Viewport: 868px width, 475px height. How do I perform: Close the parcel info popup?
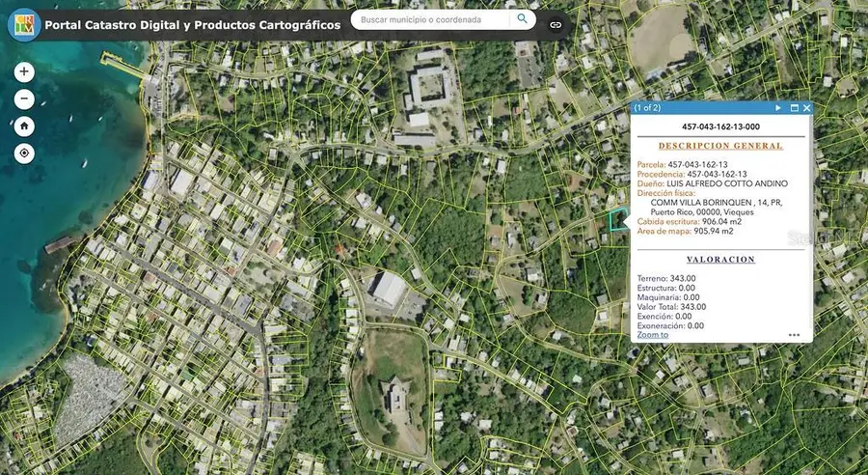click(806, 108)
